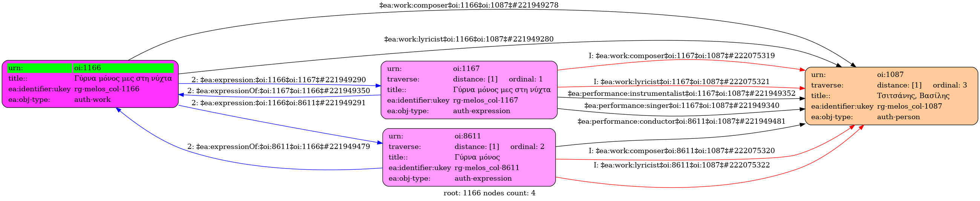This screenshot has width=980, height=201.
Task: Select the orange oi:1087 person node
Action: click(x=891, y=96)
